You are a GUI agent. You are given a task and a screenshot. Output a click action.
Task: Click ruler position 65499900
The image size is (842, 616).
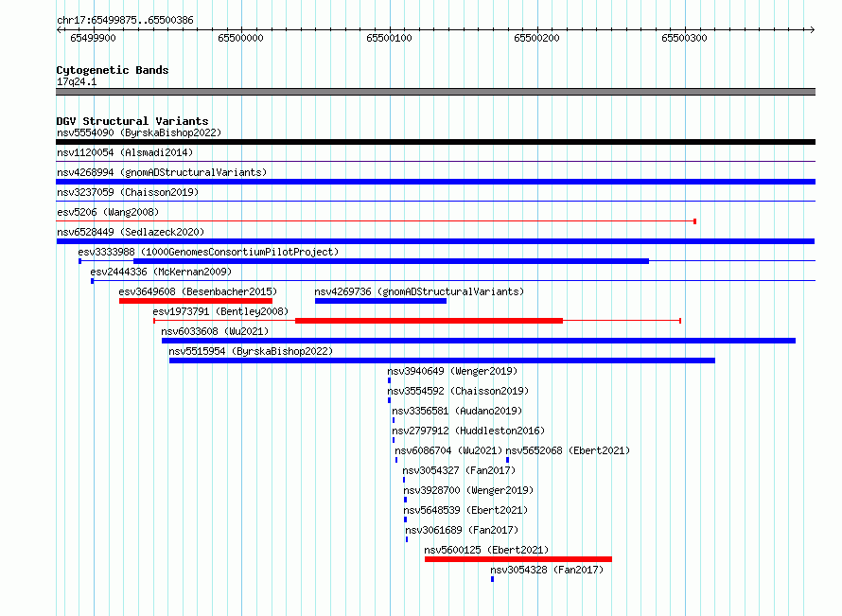coord(93,38)
